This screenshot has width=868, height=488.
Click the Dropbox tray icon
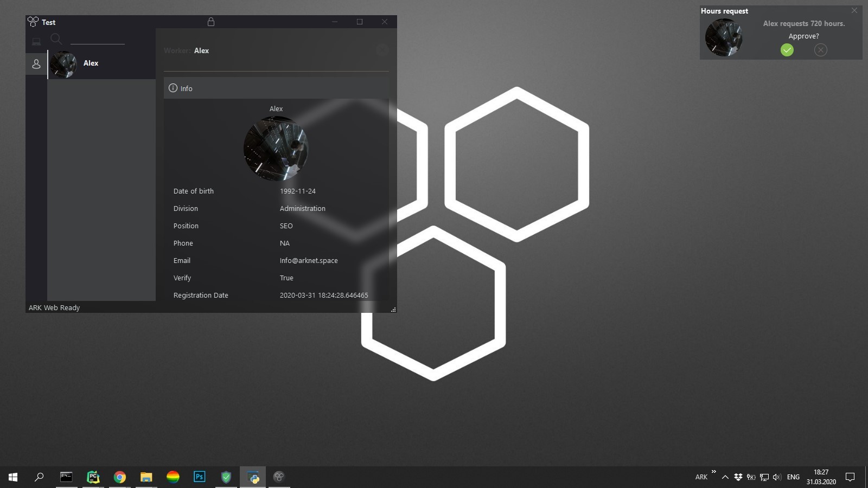(738, 477)
